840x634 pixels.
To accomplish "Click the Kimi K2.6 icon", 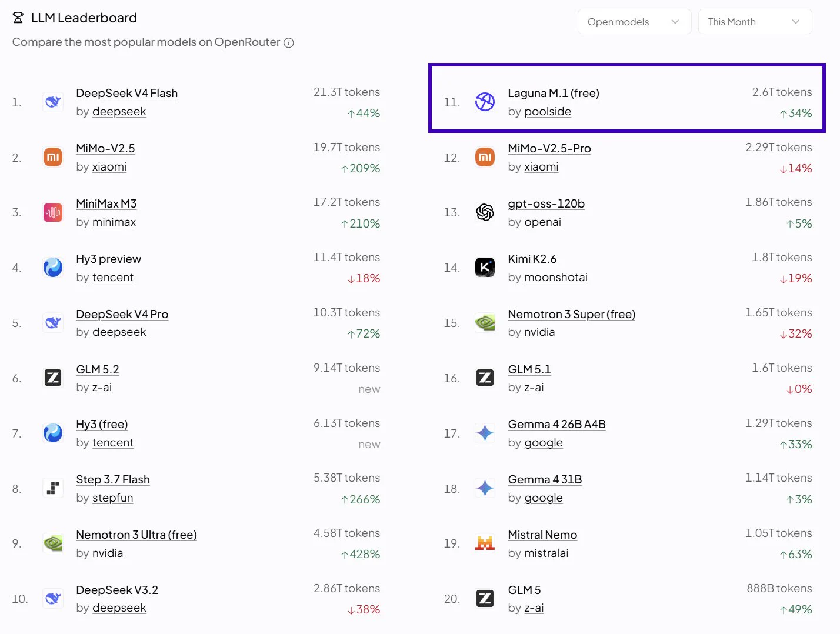I will [485, 268].
